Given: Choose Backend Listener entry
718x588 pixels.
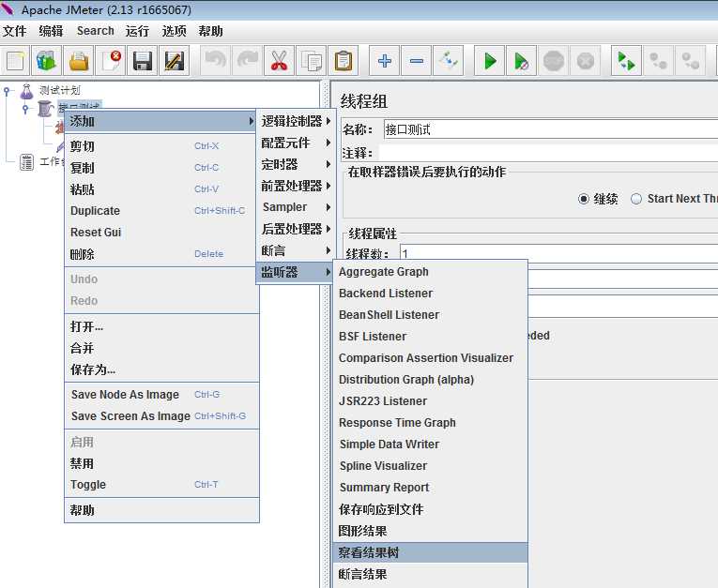Looking at the screenshot, I should tap(431, 294).
